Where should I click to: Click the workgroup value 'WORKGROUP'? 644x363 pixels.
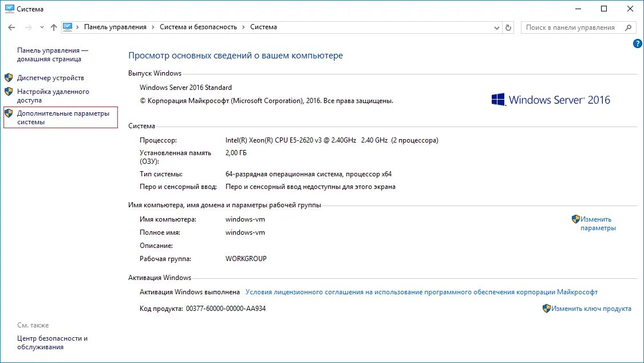246,259
